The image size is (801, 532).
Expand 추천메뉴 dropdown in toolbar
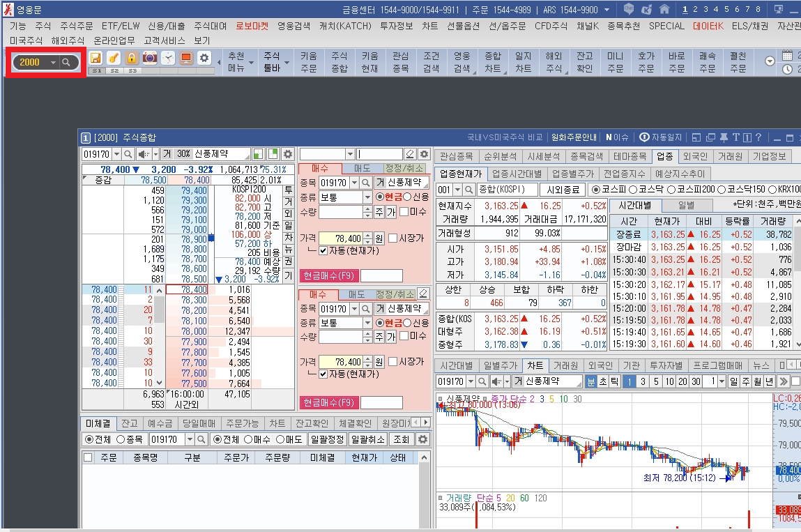coord(252,62)
